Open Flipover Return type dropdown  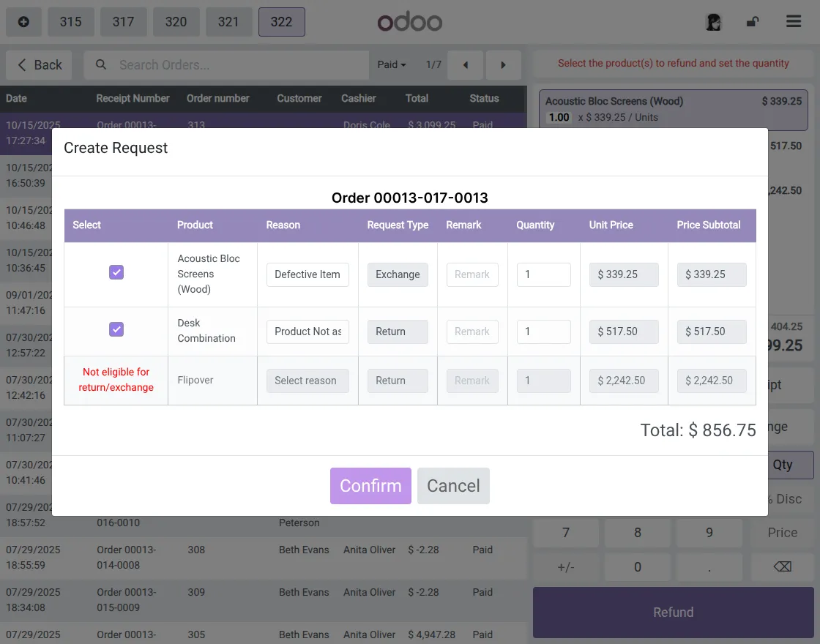pos(398,381)
